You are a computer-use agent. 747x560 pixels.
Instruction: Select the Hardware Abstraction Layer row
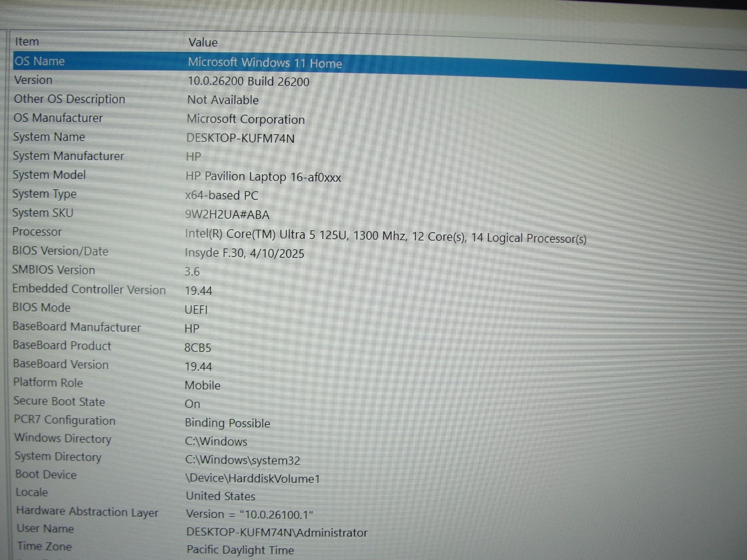click(87, 512)
